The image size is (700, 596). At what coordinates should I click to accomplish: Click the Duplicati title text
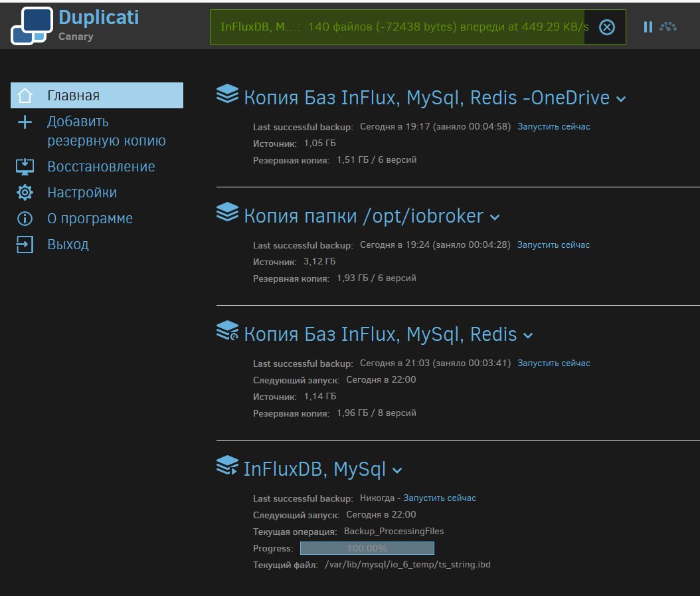99,18
